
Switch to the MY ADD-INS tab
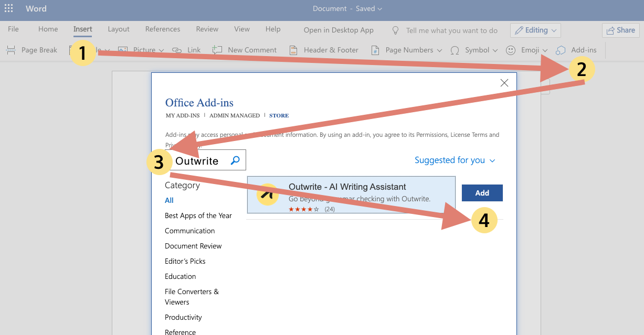[182, 115]
